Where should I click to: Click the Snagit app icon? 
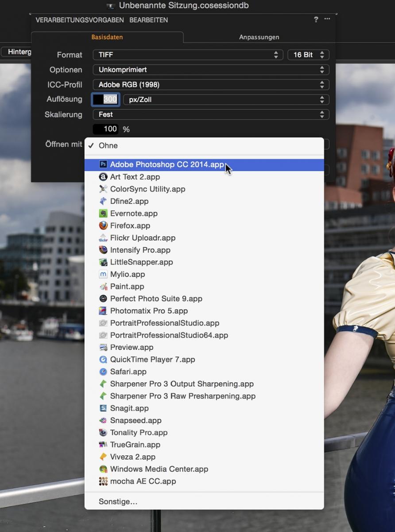(103, 408)
